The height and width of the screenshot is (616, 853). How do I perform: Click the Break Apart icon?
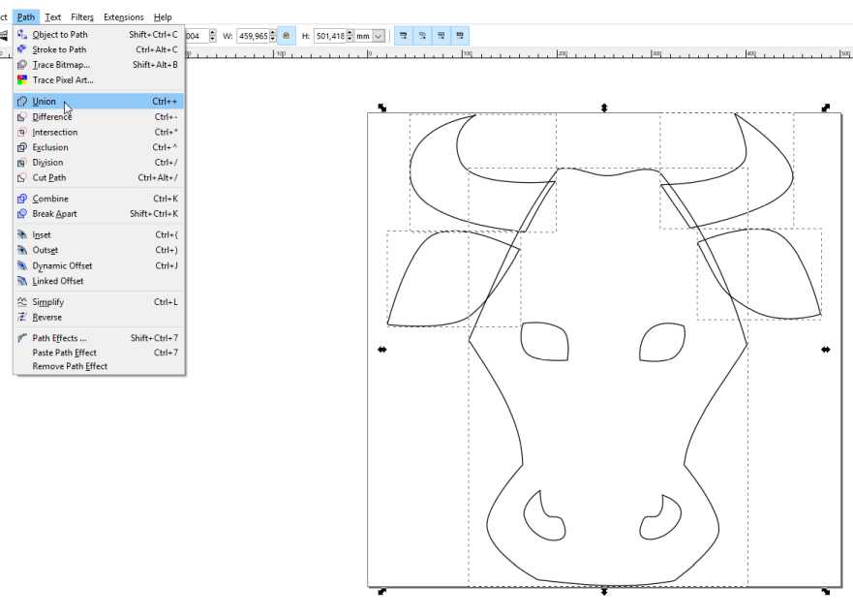(21, 214)
